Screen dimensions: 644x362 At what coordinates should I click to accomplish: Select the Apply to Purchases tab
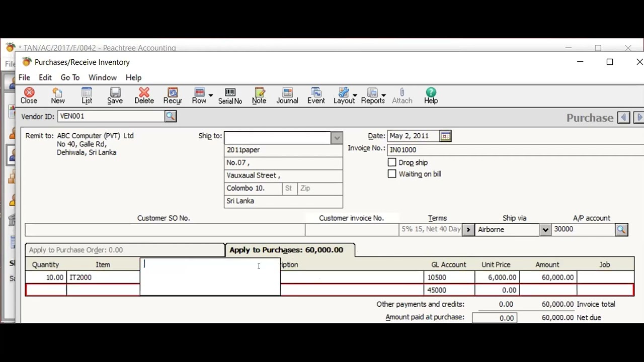[x=290, y=250]
